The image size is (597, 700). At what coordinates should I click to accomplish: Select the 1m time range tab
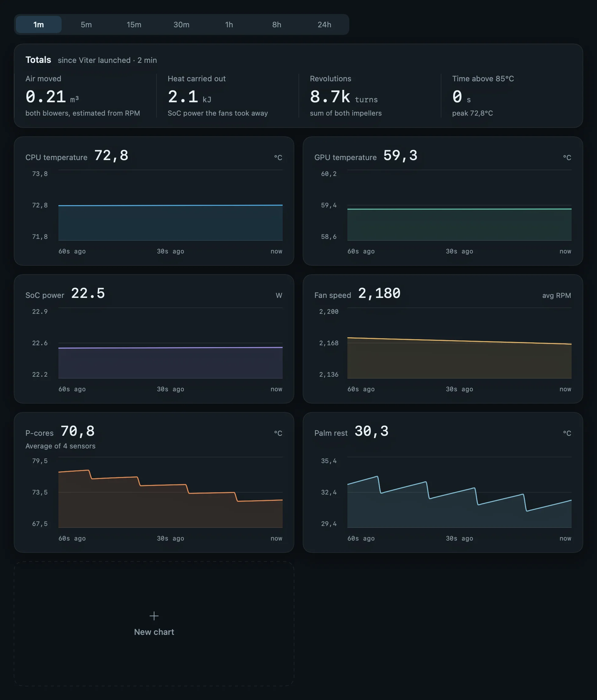[x=38, y=24]
